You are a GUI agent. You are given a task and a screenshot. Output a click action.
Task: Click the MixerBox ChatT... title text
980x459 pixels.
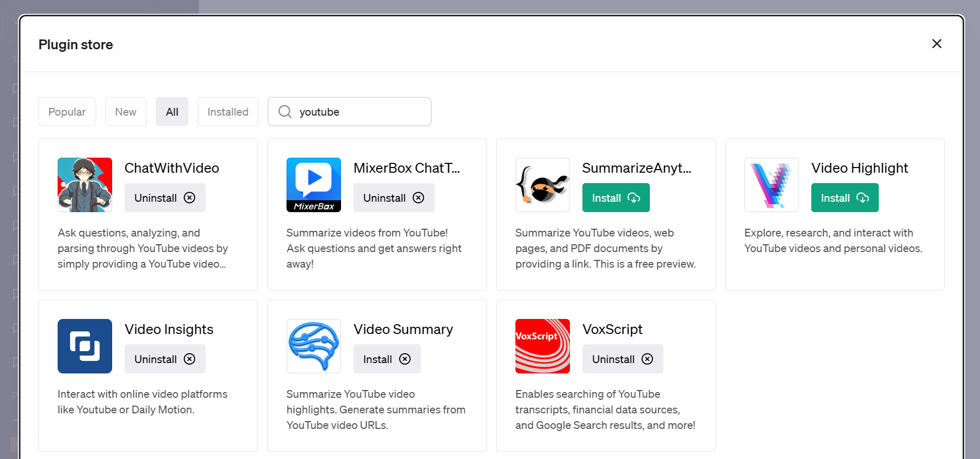[407, 168]
